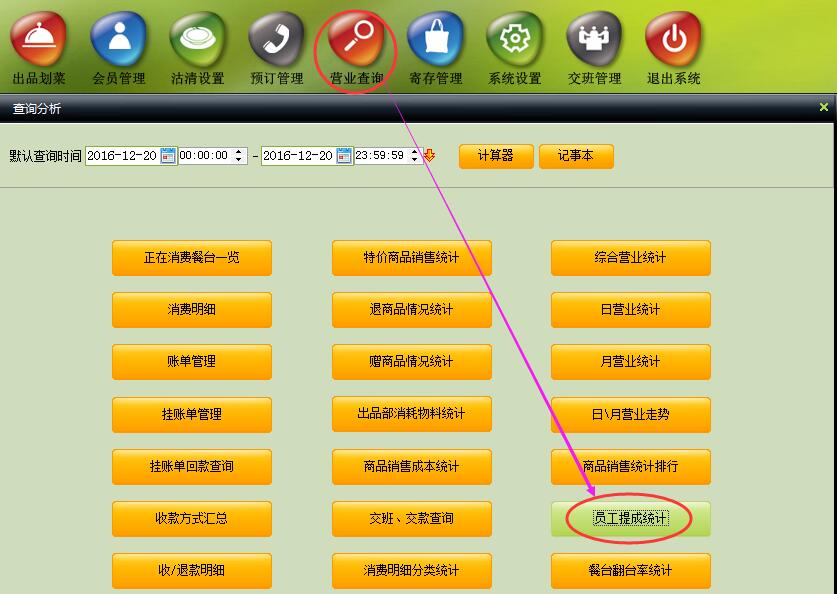Open 收/退款明细

click(192, 571)
